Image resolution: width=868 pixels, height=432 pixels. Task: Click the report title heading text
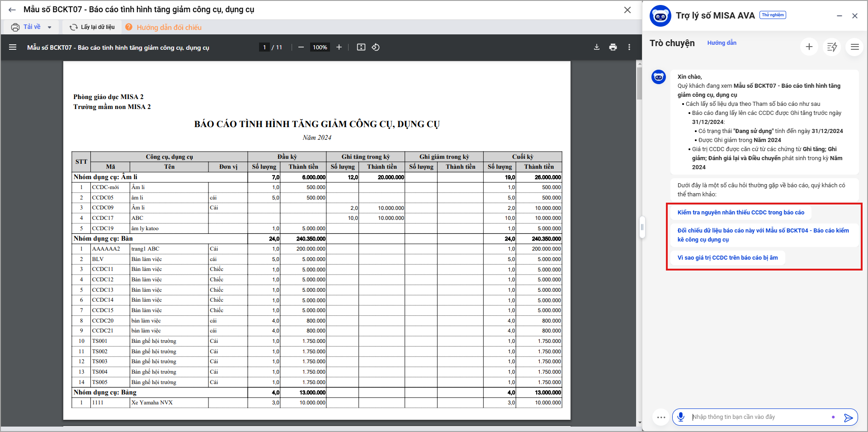pos(317,124)
